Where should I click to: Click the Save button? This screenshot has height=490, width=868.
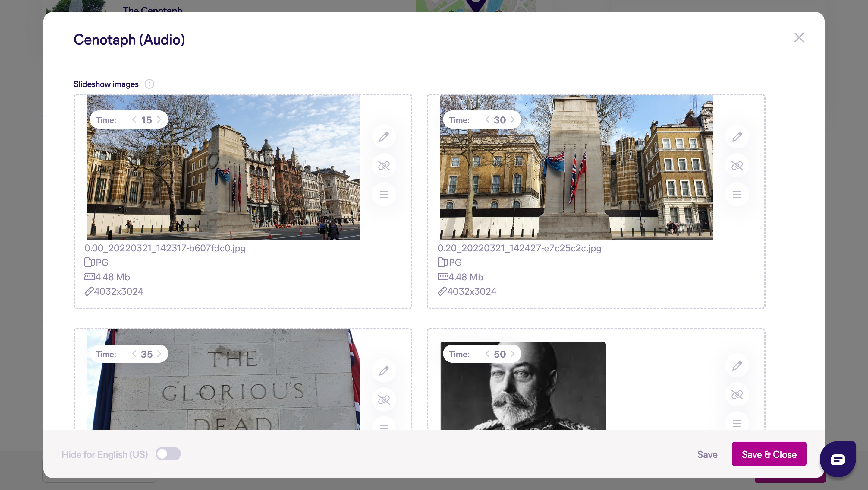[x=707, y=455]
